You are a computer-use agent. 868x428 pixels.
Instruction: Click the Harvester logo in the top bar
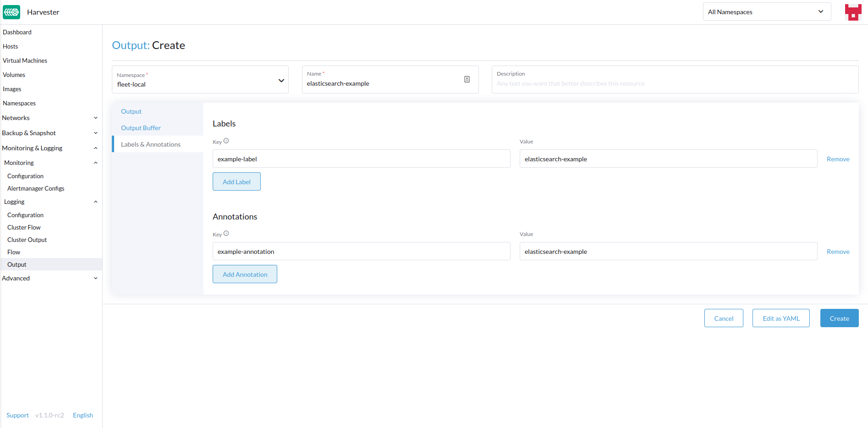tap(11, 12)
